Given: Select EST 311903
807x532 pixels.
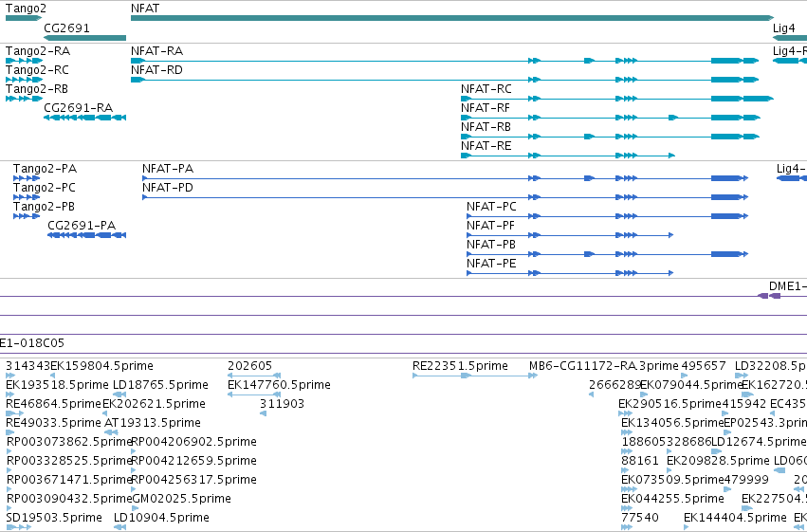Looking at the screenshot, I should pyautogui.click(x=282, y=404).
